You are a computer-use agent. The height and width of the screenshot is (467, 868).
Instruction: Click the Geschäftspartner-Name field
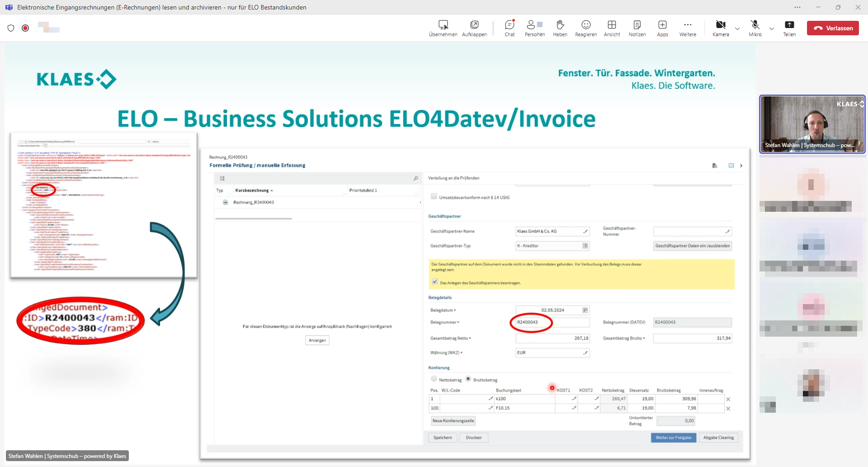point(552,231)
